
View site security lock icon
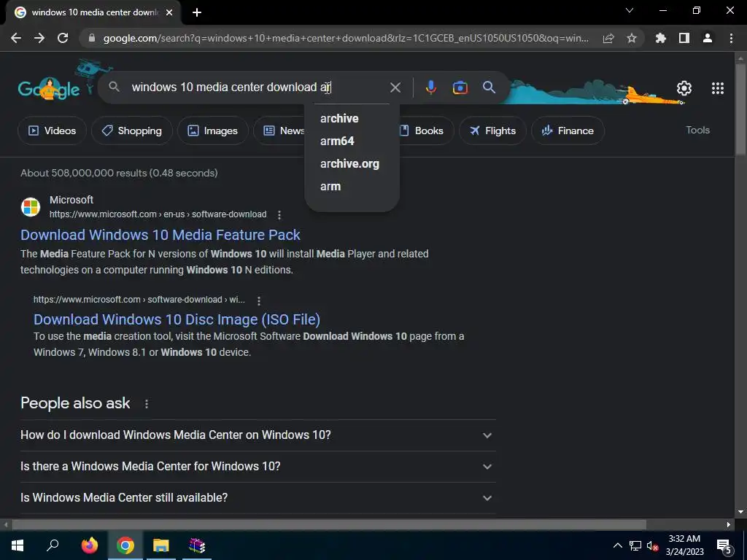[x=91, y=38]
